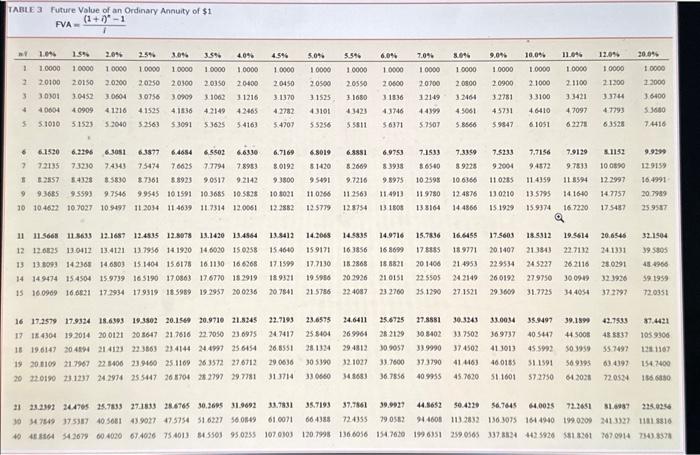Click the 48.8864 cell
Screen dimensions: 700x455
point(42,436)
